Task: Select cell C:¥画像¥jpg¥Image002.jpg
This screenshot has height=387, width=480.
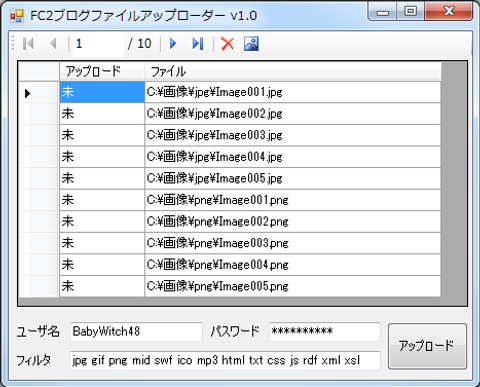Action: tap(293, 114)
